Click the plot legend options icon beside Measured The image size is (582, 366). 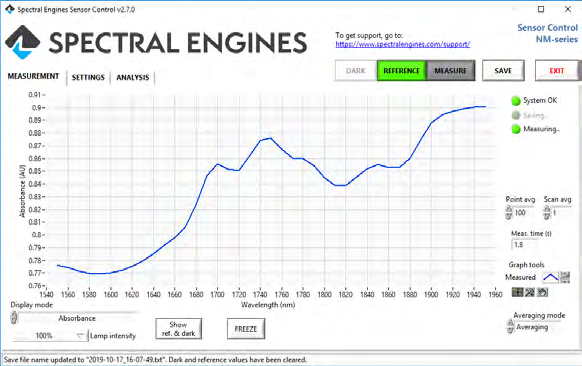pos(565,277)
